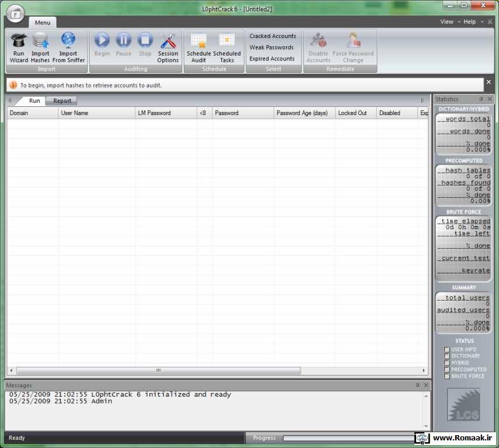Viewport: 499px width, 448px height.
Task: Click the 'Admin' message line
Action: (102, 401)
